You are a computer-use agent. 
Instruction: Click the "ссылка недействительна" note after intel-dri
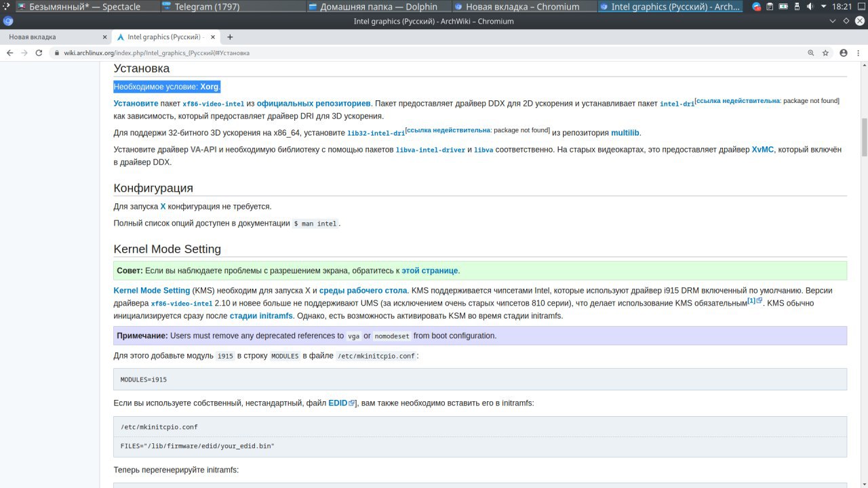click(738, 100)
